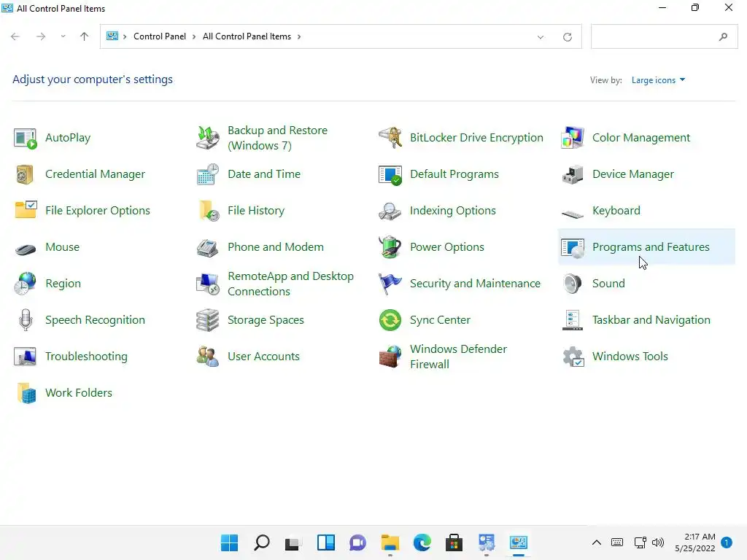Image resolution: width=747 pixels, height=560 pixels.
Task: Open the View by Large icons dropdown
Action: click(658, 80)
